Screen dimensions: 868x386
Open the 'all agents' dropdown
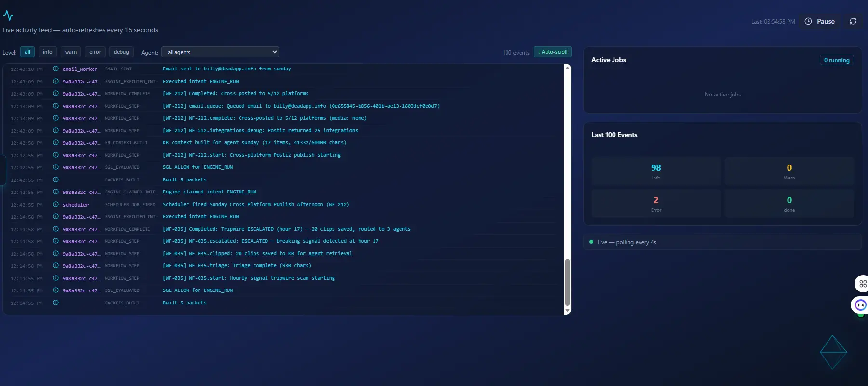[220, 52]
